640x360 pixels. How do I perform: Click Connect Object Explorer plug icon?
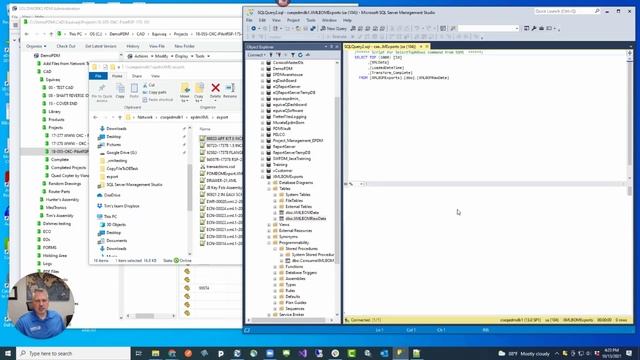click(271, 55)
